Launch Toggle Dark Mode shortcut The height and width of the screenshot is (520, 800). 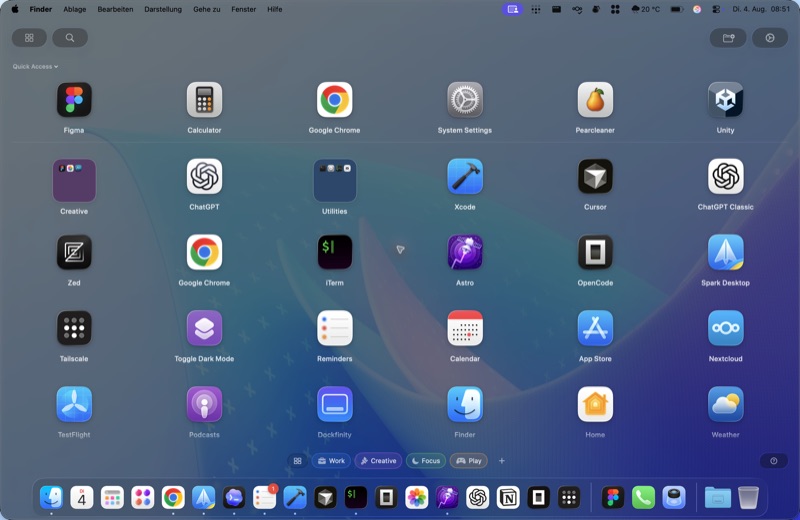204,328
